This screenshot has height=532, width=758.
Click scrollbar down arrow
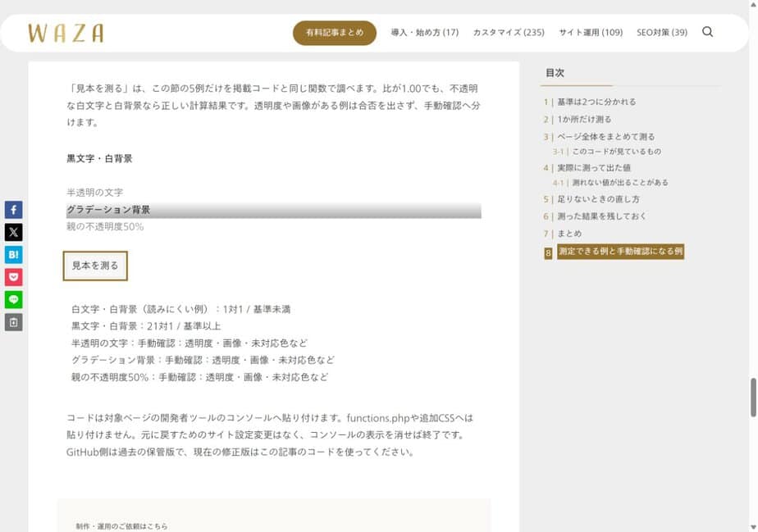pos(753,528)
